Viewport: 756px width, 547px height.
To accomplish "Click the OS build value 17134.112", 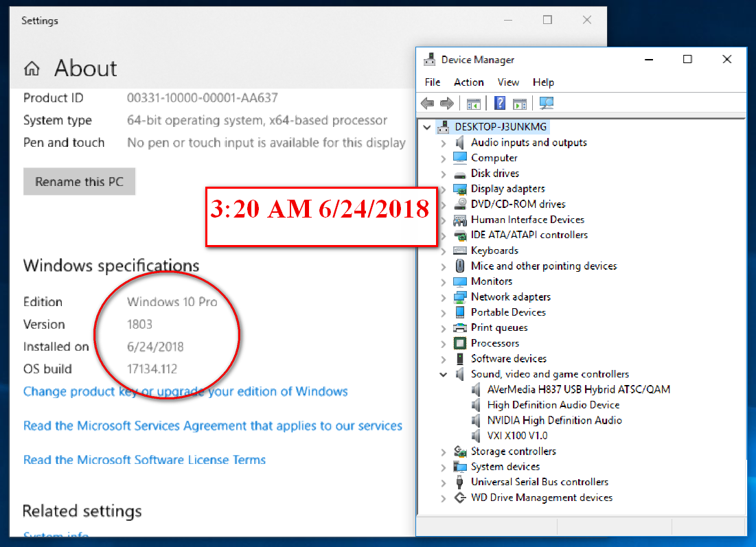I will (x=152, y=369).
